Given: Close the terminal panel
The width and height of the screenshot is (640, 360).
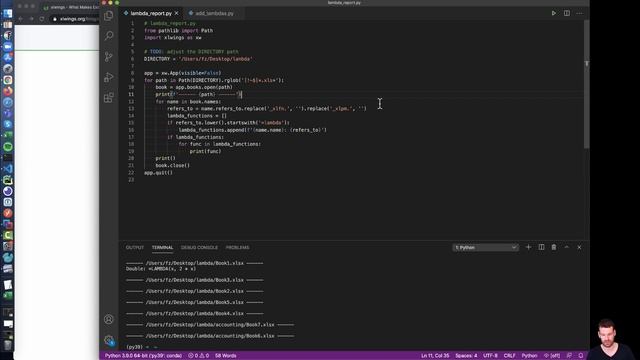Looking at the screenshot, I should pos(579,247).
